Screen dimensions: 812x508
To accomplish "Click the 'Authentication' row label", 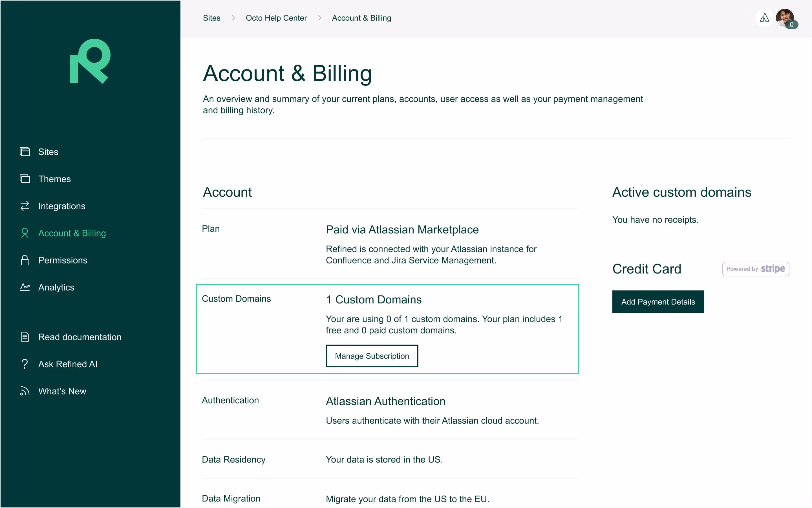I will 230,400.
